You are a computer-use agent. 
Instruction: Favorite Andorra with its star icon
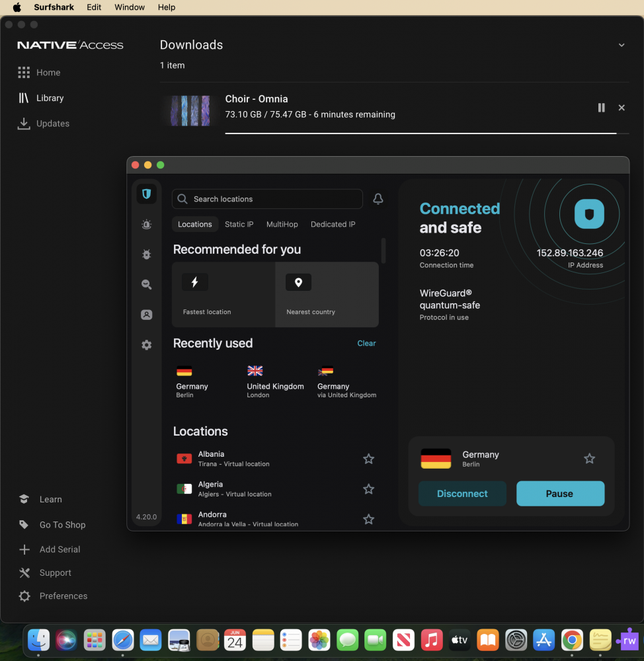(368, 519)
